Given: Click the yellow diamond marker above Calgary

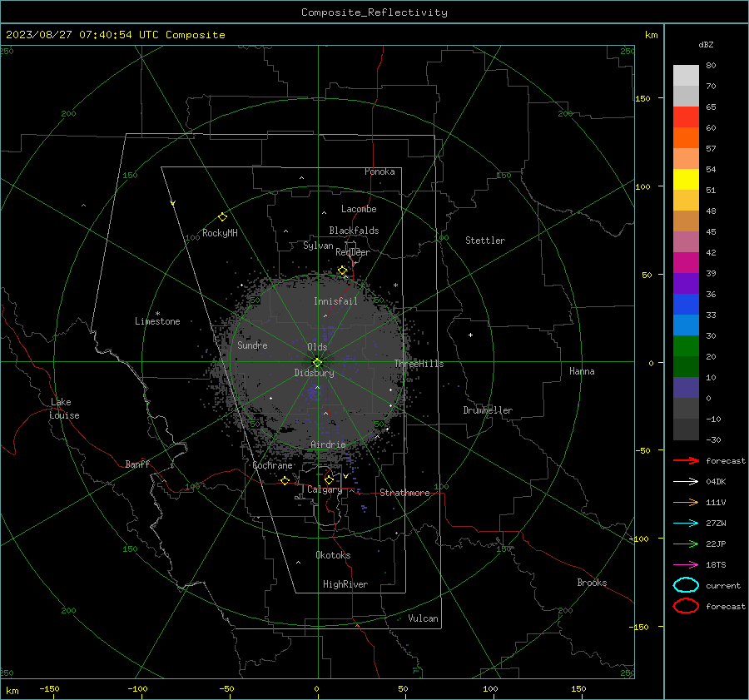Looking at the screenshot, I should pyautogui.click(x=329, y=479).
